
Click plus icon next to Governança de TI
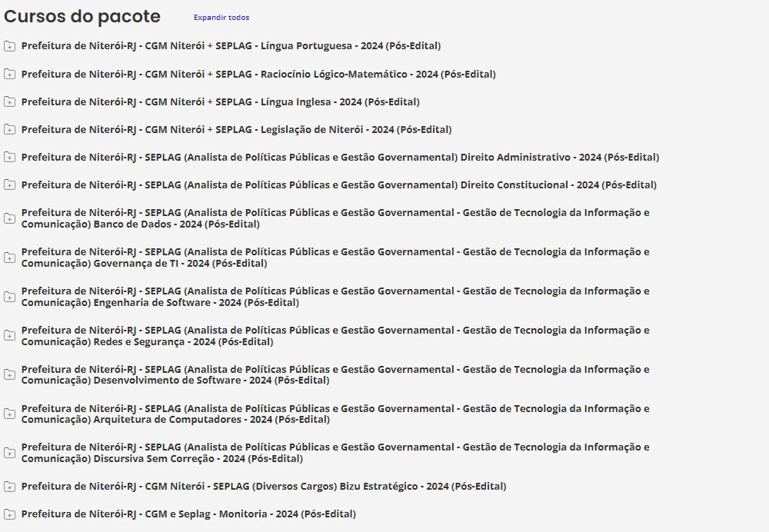[9, 258]
